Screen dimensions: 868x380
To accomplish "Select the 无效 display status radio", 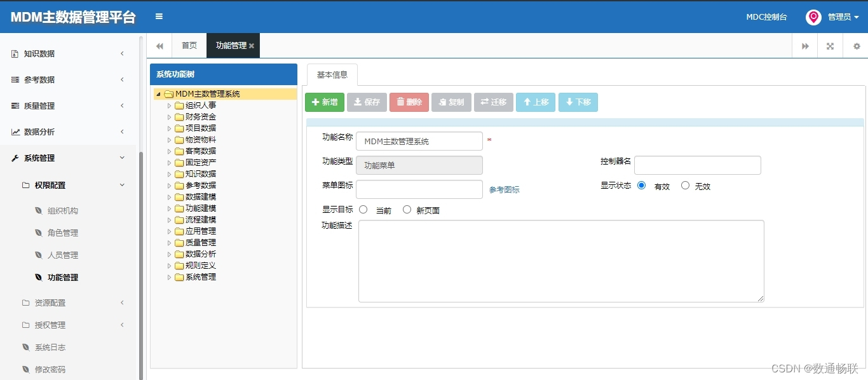I will (685, 186).
